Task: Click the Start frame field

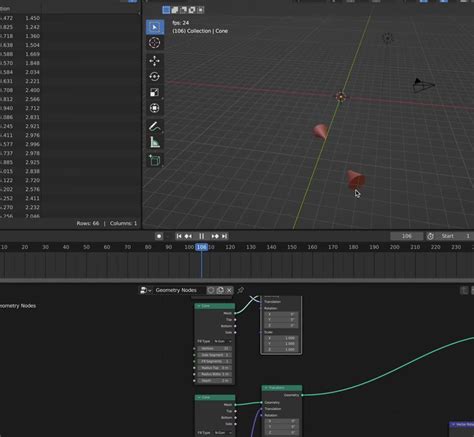Action: pyautogui.click(x=455, y=236)
